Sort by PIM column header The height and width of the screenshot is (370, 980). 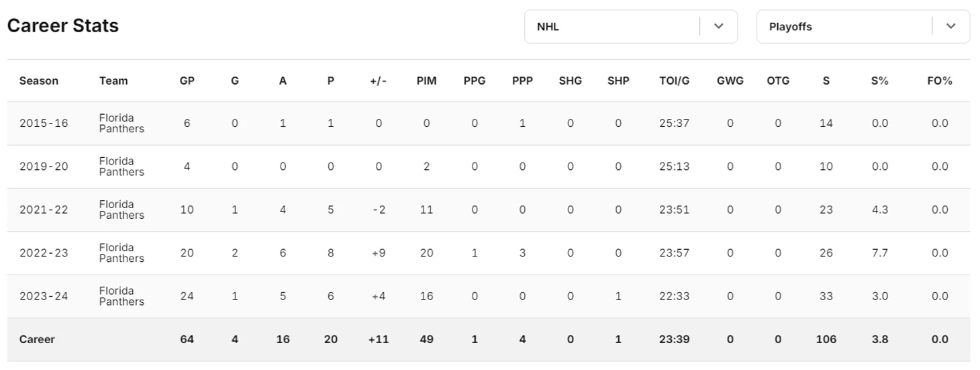tap(426, 81)
